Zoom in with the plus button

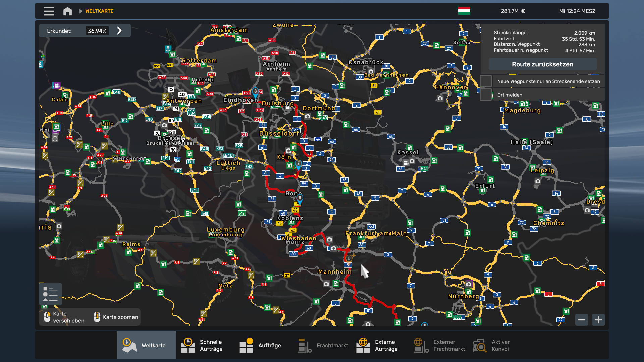point(598,320)
